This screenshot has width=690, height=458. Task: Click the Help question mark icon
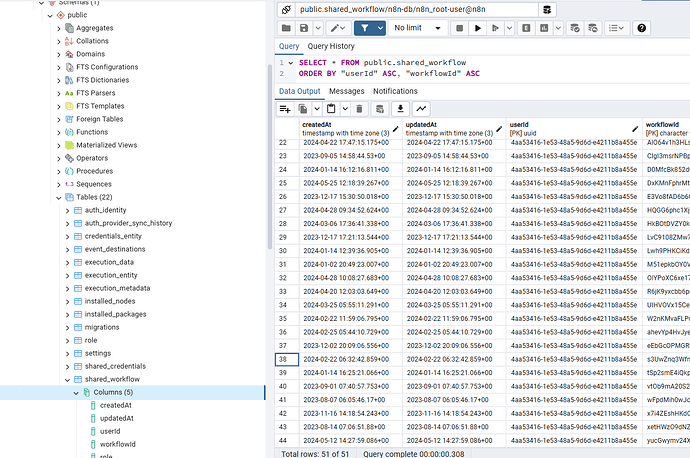(642, 28)
